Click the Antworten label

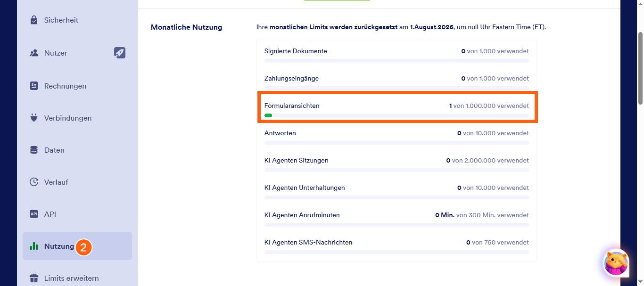click(280, 133)
